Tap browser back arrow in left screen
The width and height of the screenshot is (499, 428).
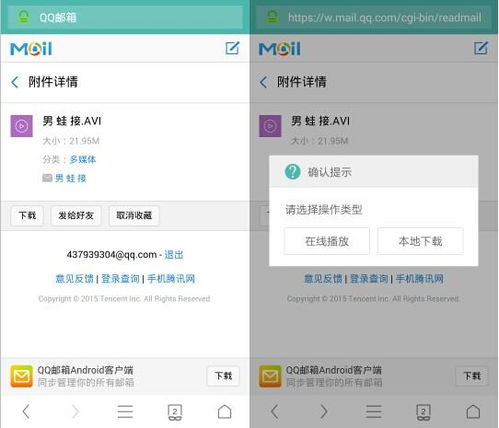tap(26, 412)
